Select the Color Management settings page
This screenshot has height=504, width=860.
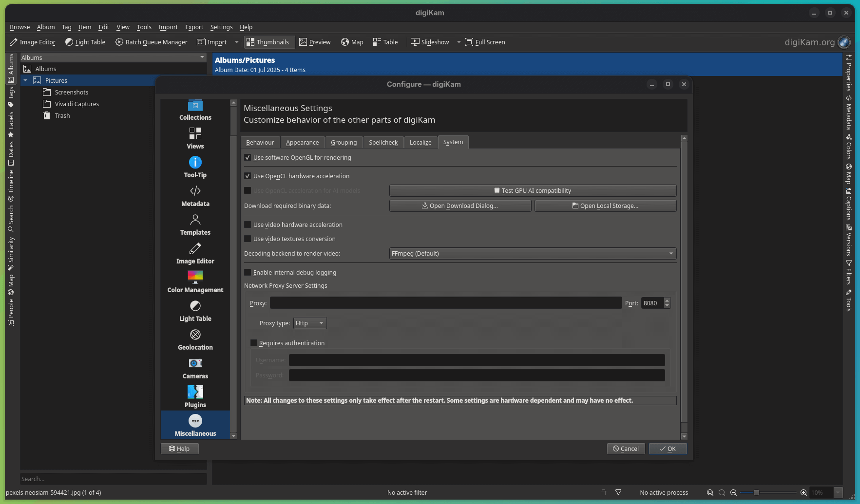(195, 281)
